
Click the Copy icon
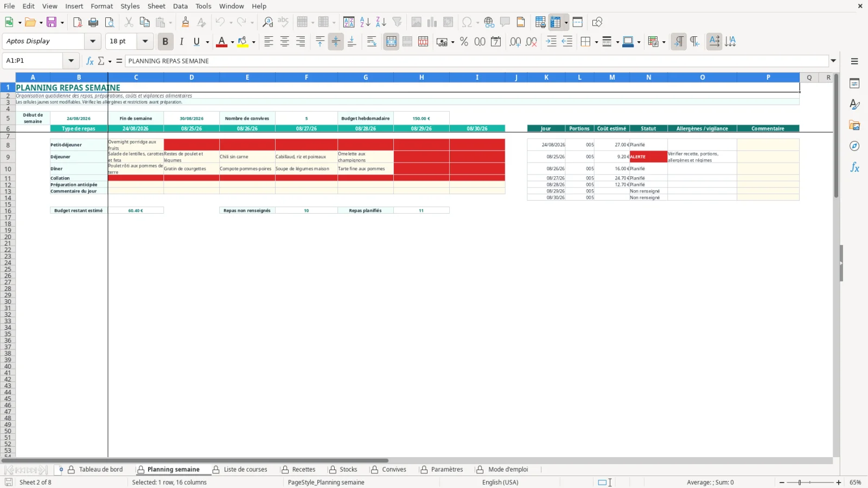(144, 22)
